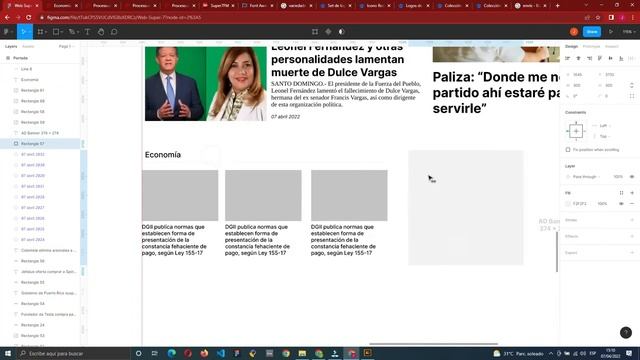
Task: Toggle fill visibility eye icon
Action: (x=621, y=203)
